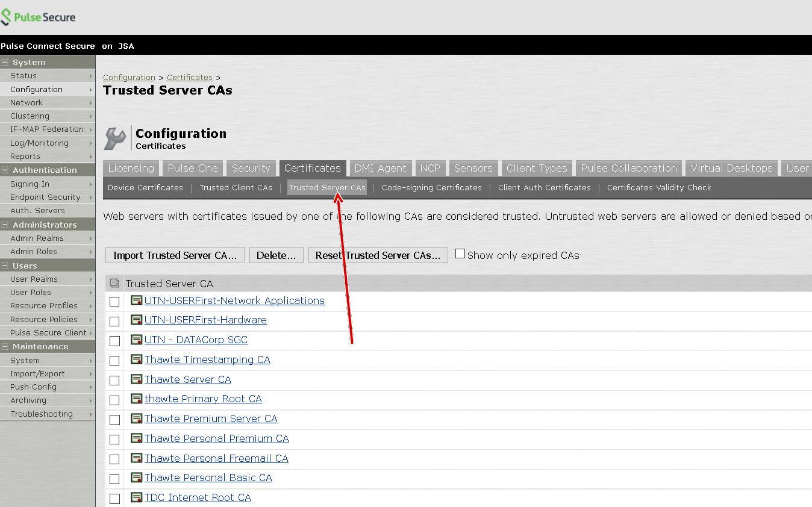Viewport: 812px width, 507px height.
Task: Collapse the Administrators sidebar section
Action: click(5, 225)
